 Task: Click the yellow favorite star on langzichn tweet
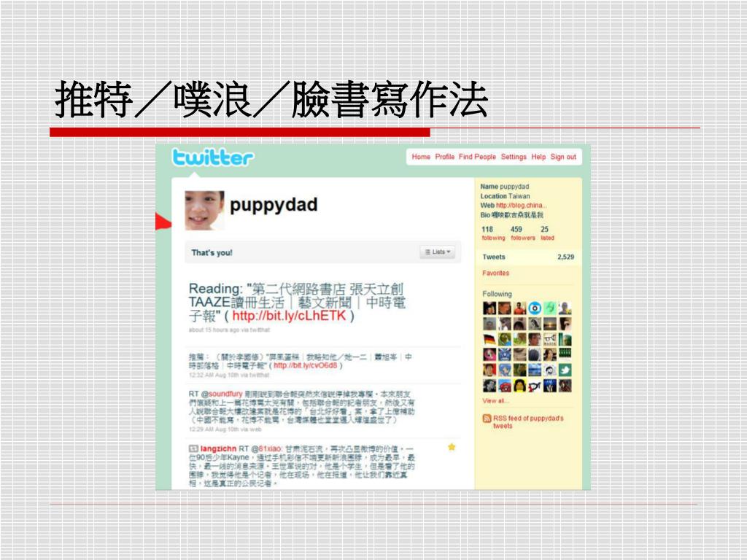click(x=452, y=447)
